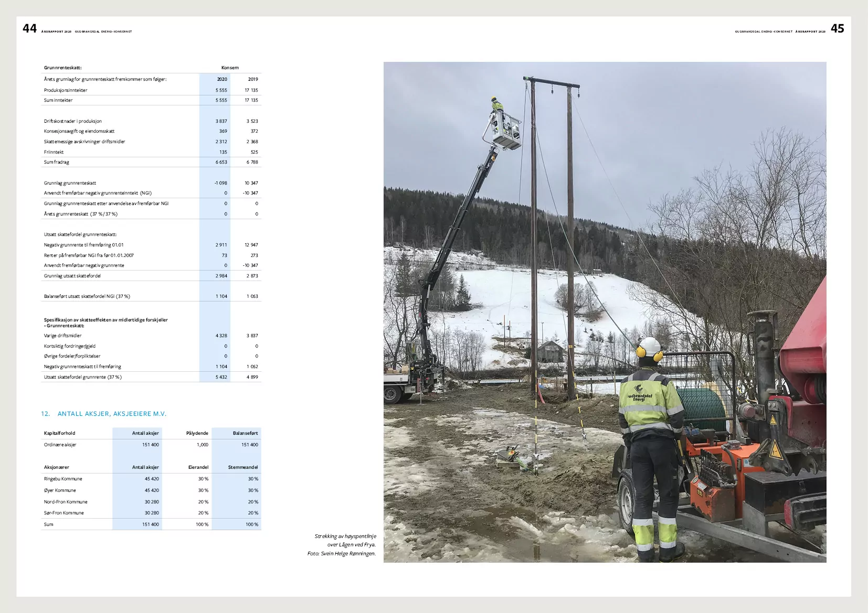Click the high-voltage line photo
868x613 pixels.
pos(605,312)
